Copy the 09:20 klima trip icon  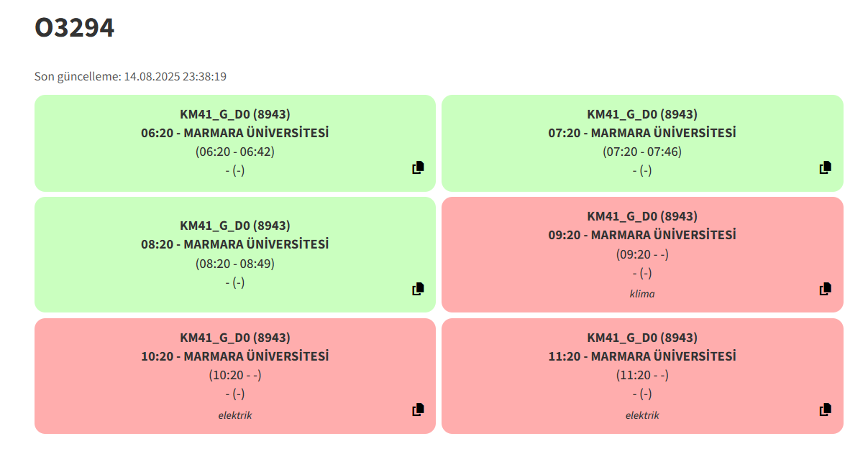click(826, 289)
